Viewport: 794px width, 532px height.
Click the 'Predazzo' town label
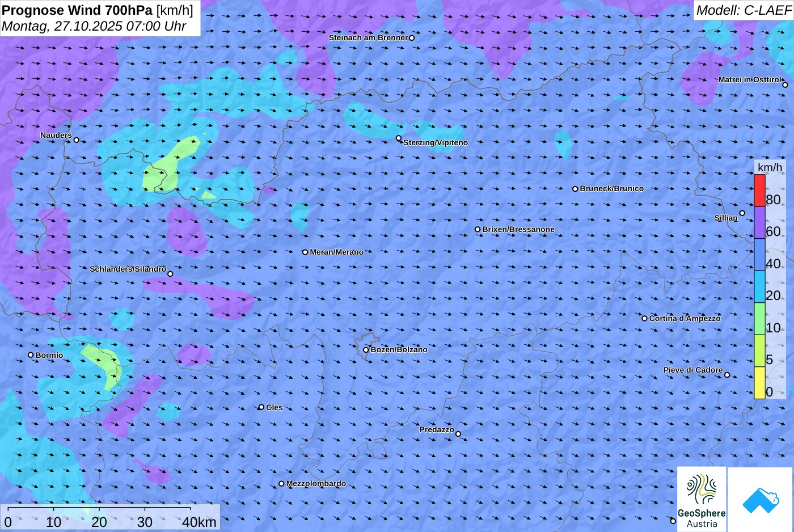(x=437, y=429)
